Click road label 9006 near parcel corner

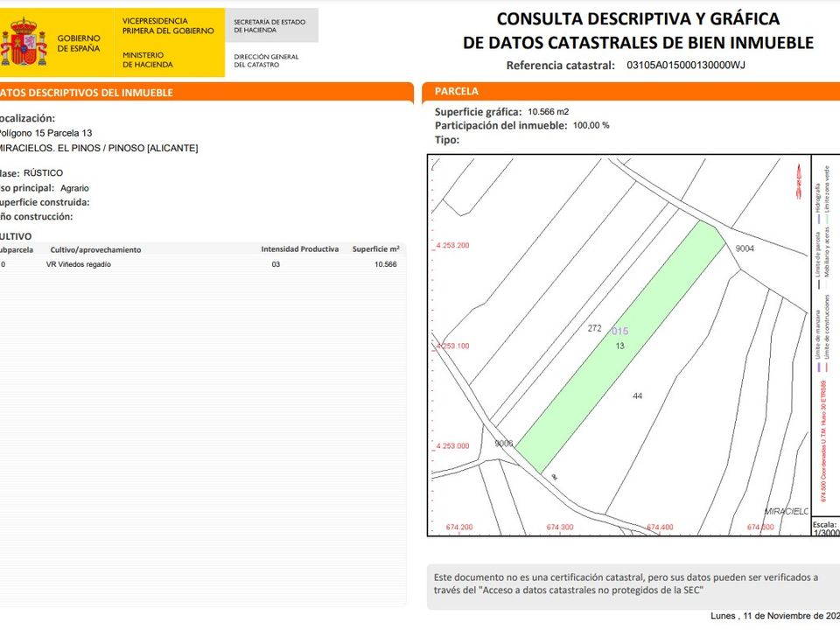pos(504,443)
